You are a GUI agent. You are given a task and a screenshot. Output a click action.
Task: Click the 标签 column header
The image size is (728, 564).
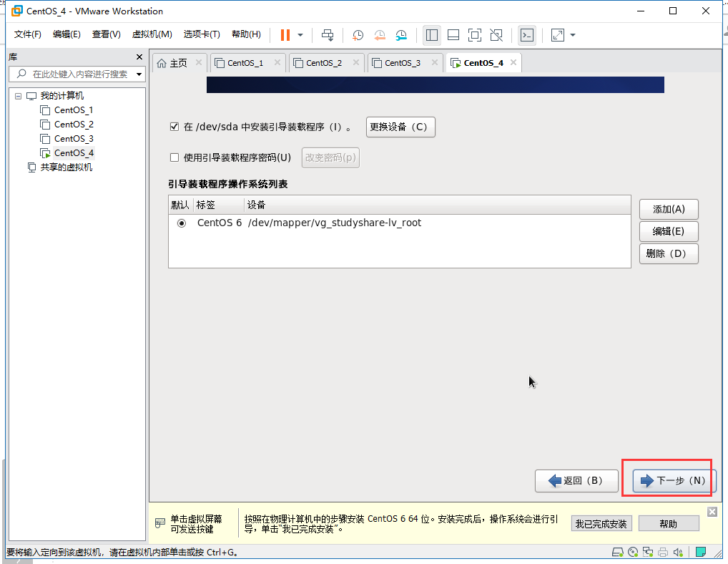pos(219,205)
